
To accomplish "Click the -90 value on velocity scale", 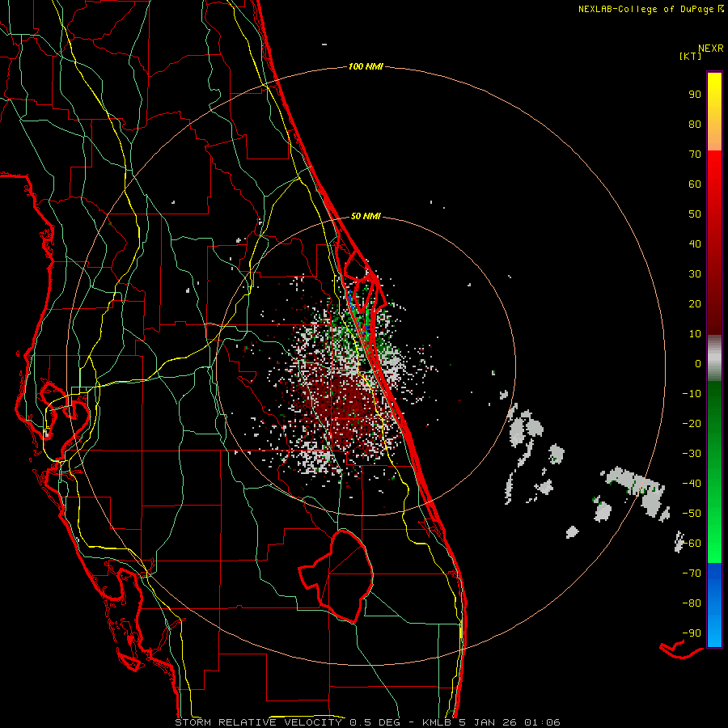I will (x=692, y=633).
